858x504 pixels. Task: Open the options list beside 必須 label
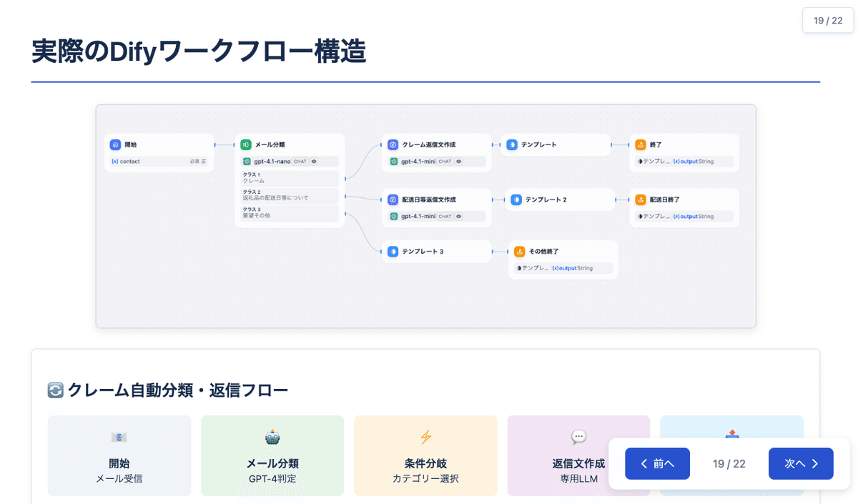click(204, 162)
